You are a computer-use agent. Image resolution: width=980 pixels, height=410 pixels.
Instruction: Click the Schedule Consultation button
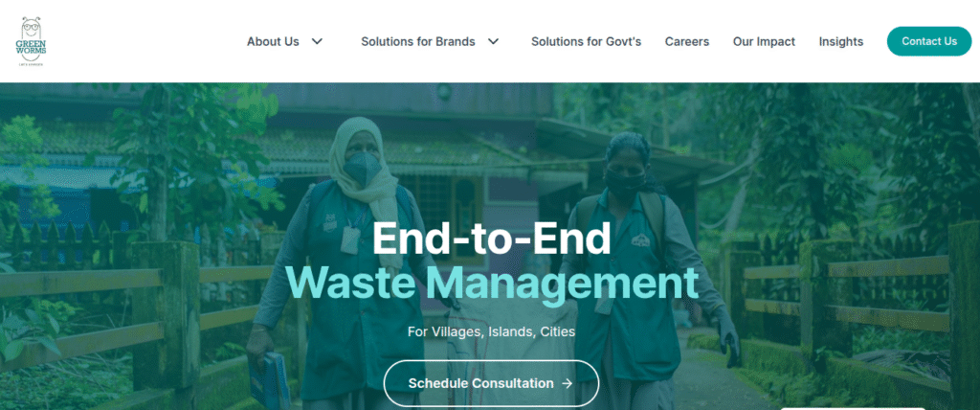491,383
